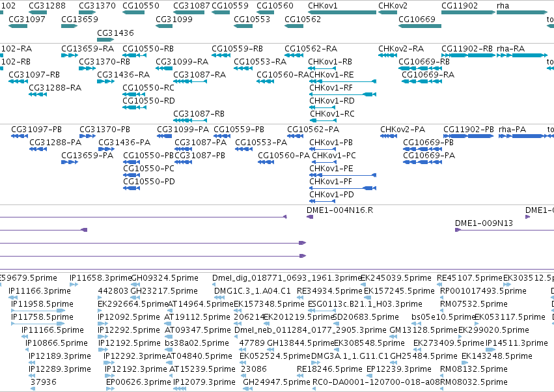Click the CG10550-RD transcript label
The image size is (554, 392).
tap(148, 101)
